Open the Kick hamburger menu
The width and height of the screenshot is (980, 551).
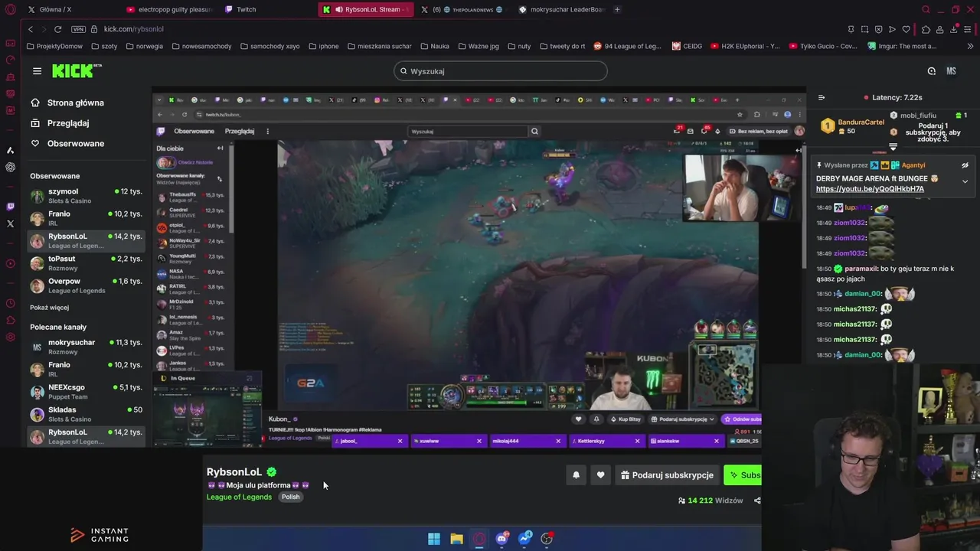(37, 71)
